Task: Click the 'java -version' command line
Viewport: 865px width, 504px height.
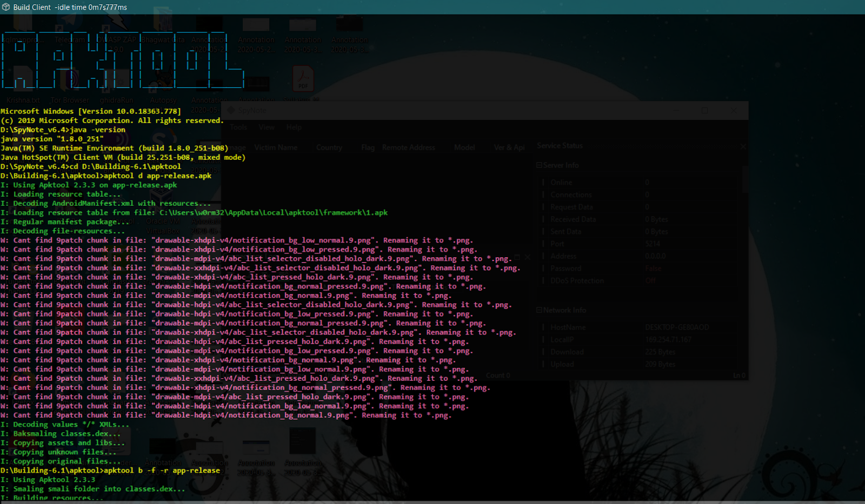Action: (63, 130)
